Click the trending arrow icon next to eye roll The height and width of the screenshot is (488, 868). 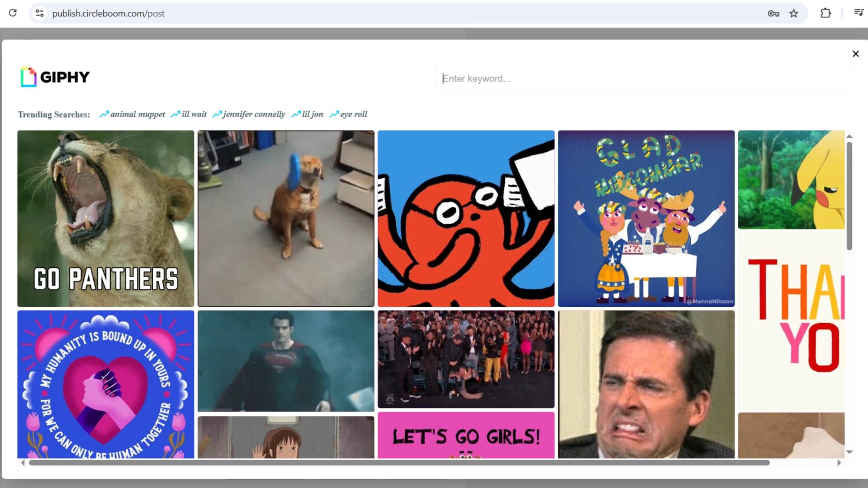333,114
